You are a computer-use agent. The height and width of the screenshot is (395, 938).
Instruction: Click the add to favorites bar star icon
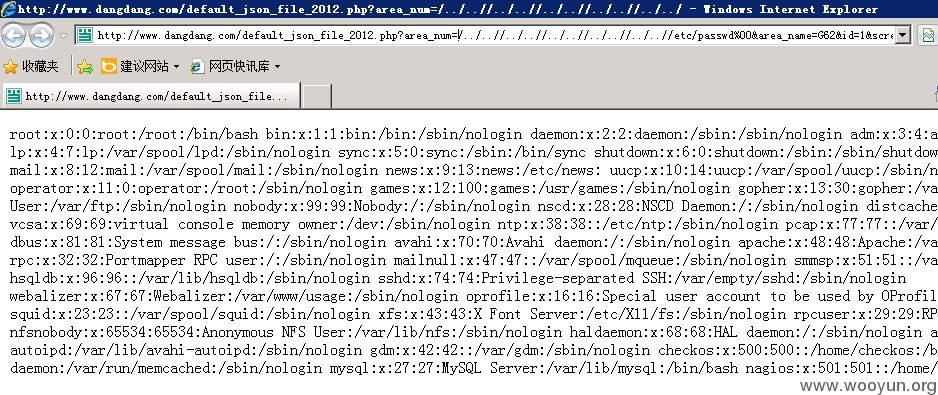click(x=85, y=66)
